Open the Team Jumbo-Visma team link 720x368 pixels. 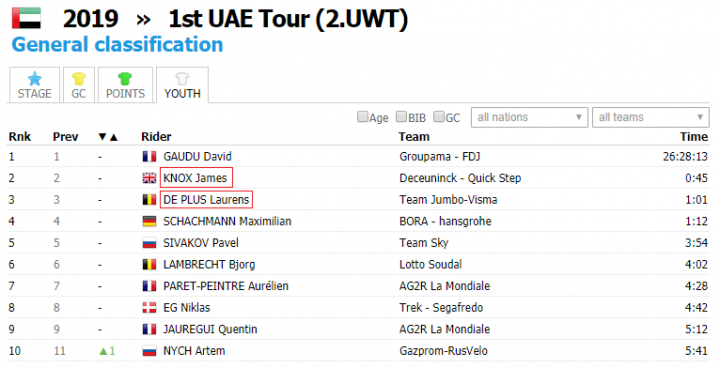point(448,200)
